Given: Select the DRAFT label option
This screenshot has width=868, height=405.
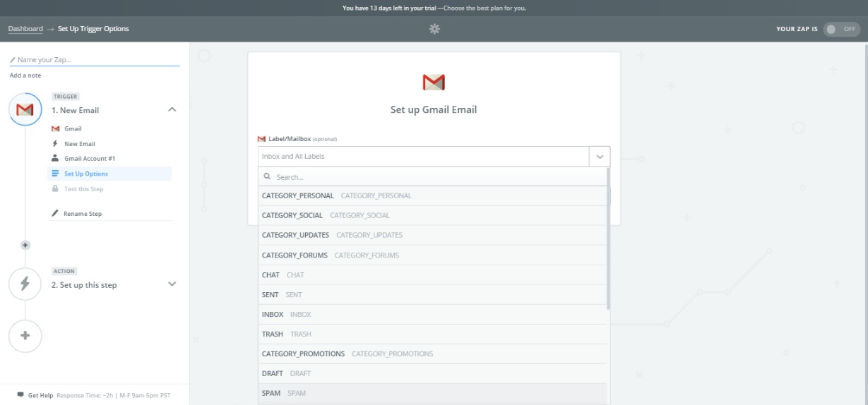Looking at the screenshot, I should tap(432, 373).
